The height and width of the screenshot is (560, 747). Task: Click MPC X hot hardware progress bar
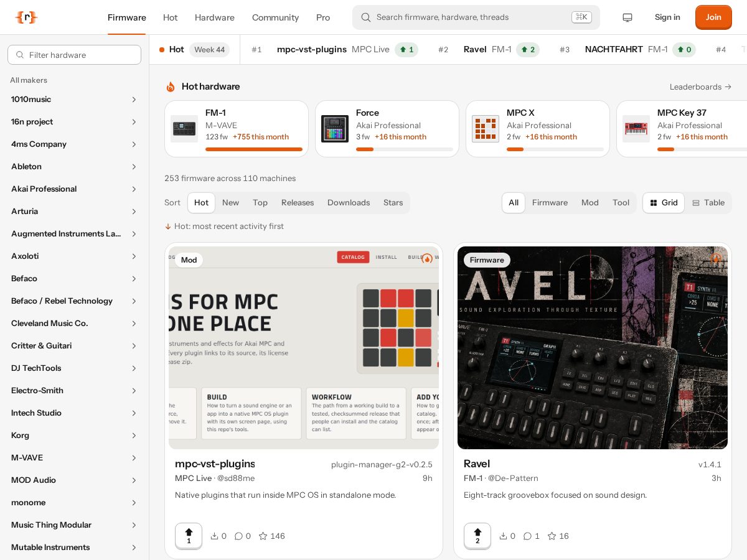point(555,149)
